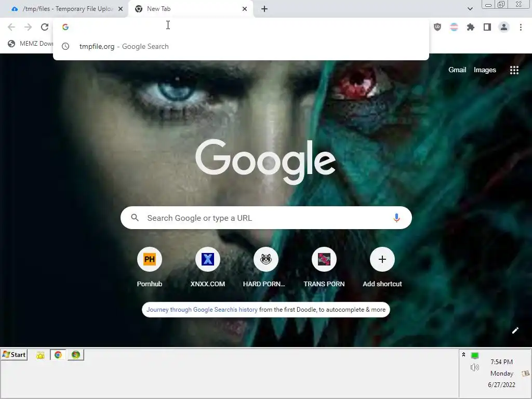Open the profile avatar menu

504,27
